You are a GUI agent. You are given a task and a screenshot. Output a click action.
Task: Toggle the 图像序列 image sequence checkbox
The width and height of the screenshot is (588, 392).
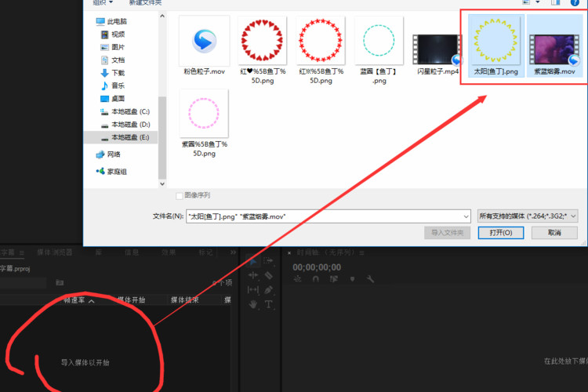tap(180, 195)
